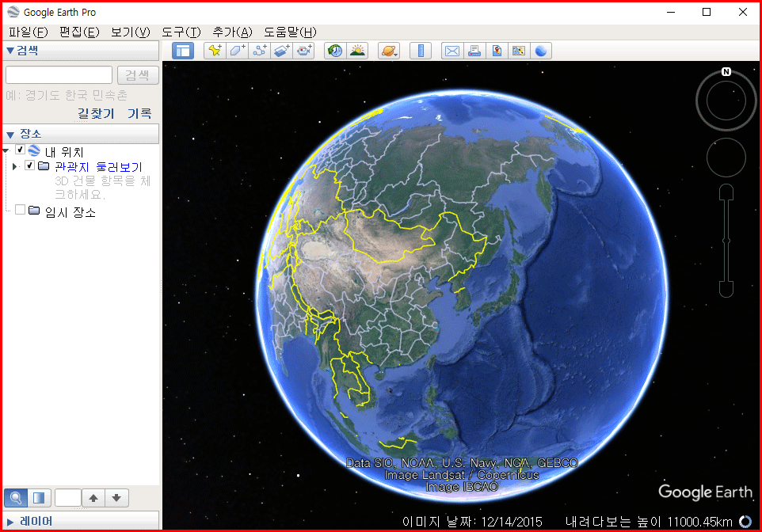This screenshot has width=762, height=532.
Task: Collapse the 장소 panel header
Action: coord(81,134)
